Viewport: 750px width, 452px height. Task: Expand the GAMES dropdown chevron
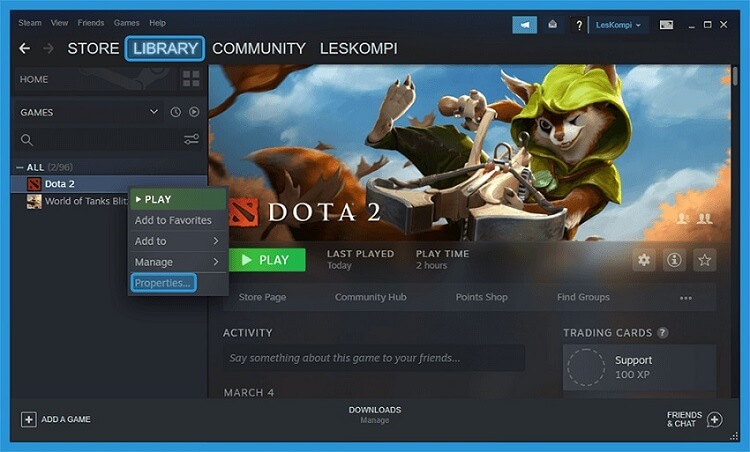pyautogui.click(x=154, y=111)
